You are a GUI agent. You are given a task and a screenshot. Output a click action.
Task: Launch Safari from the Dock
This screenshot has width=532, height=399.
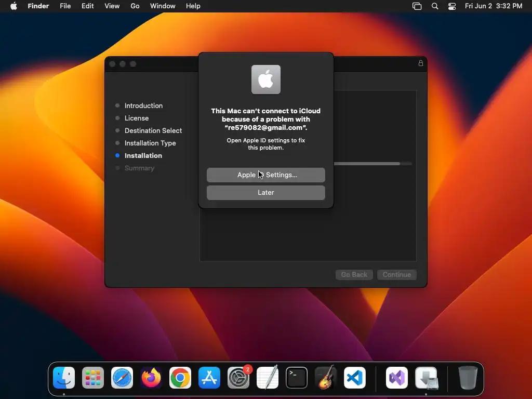coord(122,378)
